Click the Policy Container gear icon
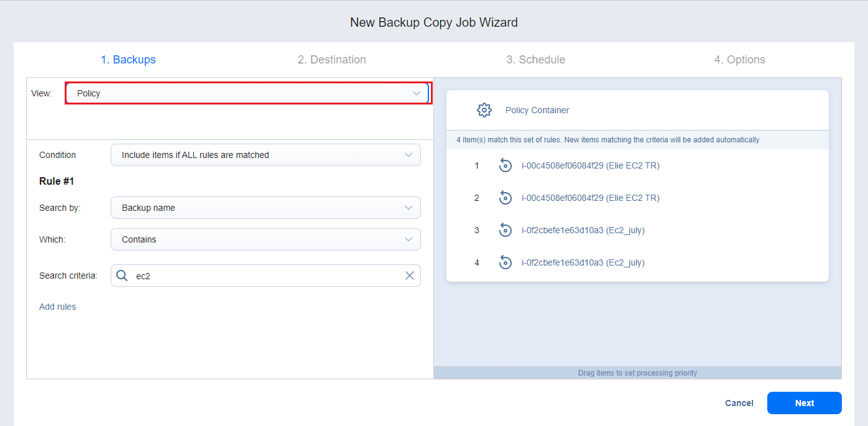Screen dimensions: 868x426 click(484, 110)
